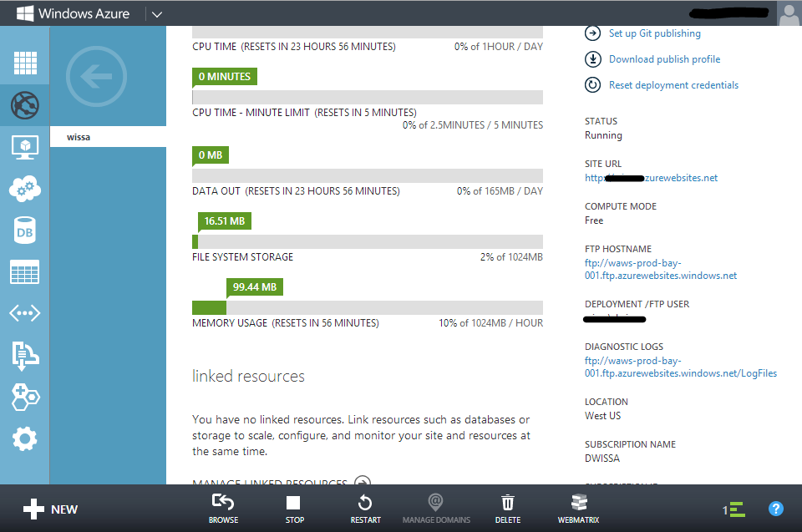Viewport: 802px width, 532px height.
Task: Open the FTP hostname link
Action: point(660,269)
